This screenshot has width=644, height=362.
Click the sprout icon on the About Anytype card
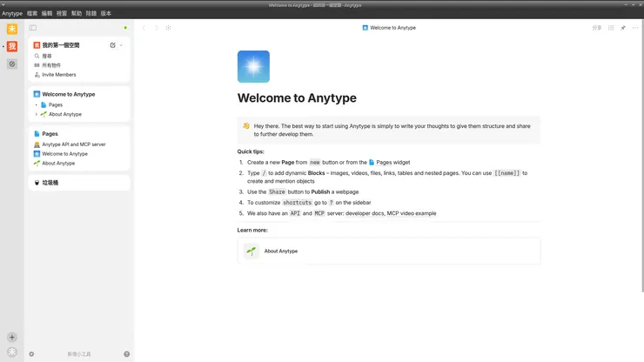tap(252, 251)
